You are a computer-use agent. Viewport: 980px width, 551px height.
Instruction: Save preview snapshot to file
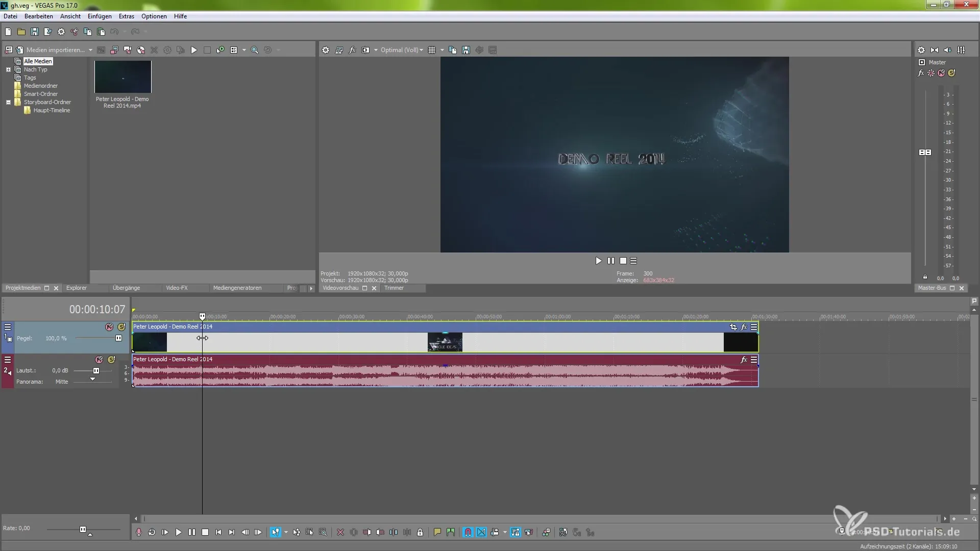466,50
